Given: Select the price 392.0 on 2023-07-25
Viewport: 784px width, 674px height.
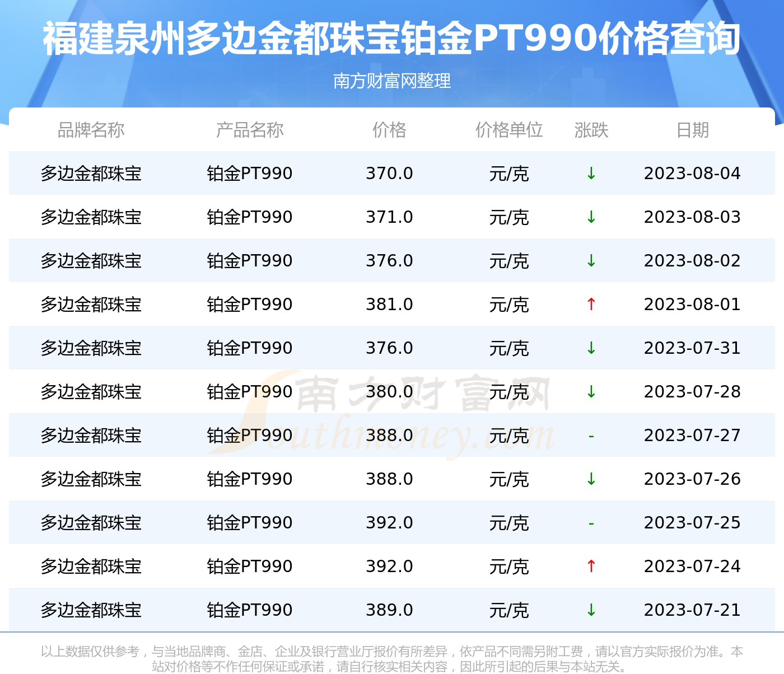Looking at the screenshot, I should pos(389,523).
